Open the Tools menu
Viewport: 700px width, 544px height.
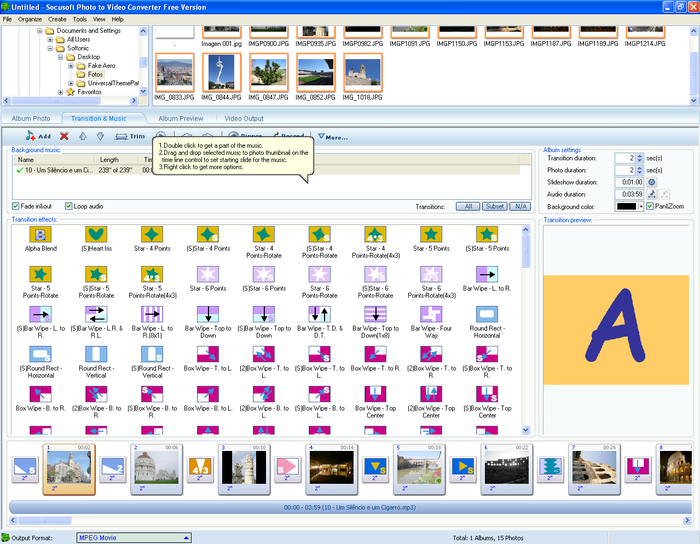pos(80,19)
